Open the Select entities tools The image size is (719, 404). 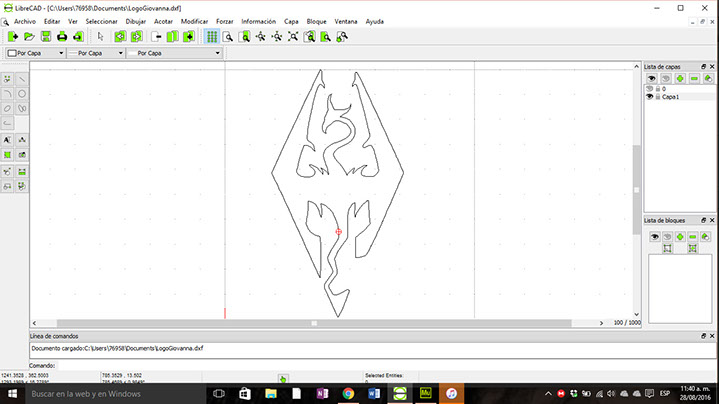(x=22, y=186)
